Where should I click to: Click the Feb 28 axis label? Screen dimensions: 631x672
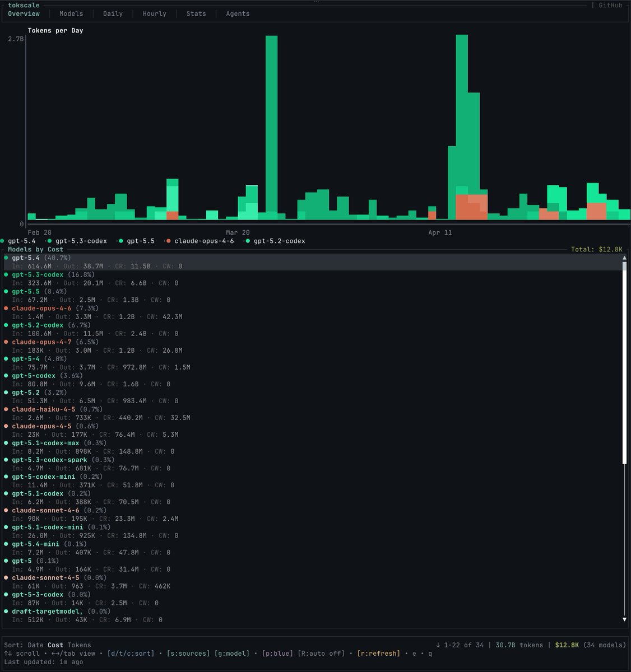pos(39,232)
